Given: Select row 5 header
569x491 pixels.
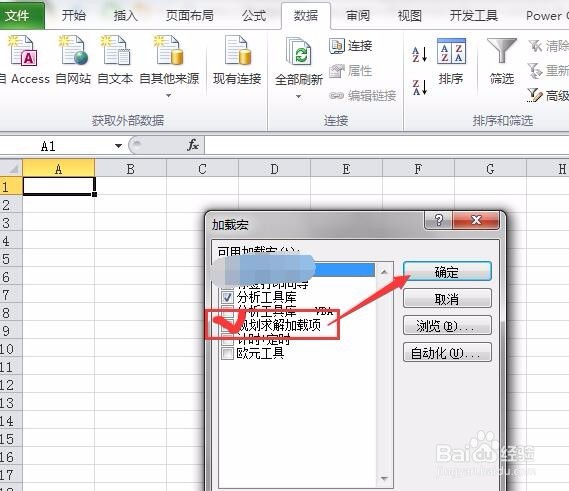Looking at the screenshot, I should 11,258.
